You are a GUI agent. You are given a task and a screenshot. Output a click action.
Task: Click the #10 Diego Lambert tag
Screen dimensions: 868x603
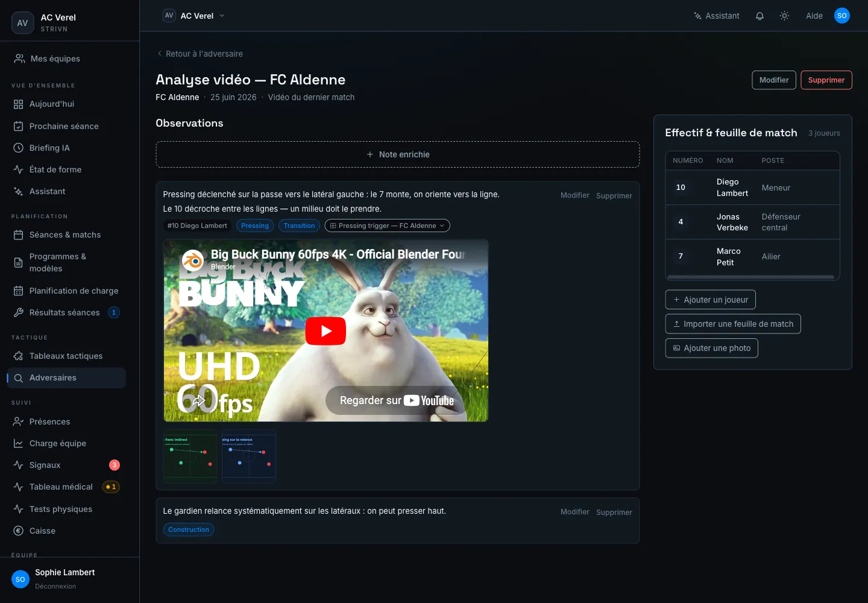coord(197,226)
